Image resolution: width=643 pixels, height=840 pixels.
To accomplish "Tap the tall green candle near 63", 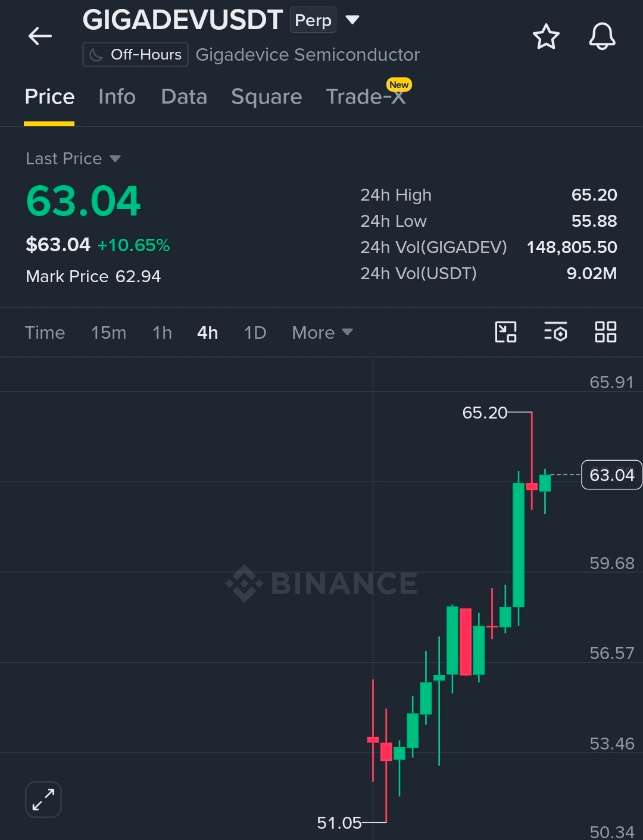I will pos(519,545).
